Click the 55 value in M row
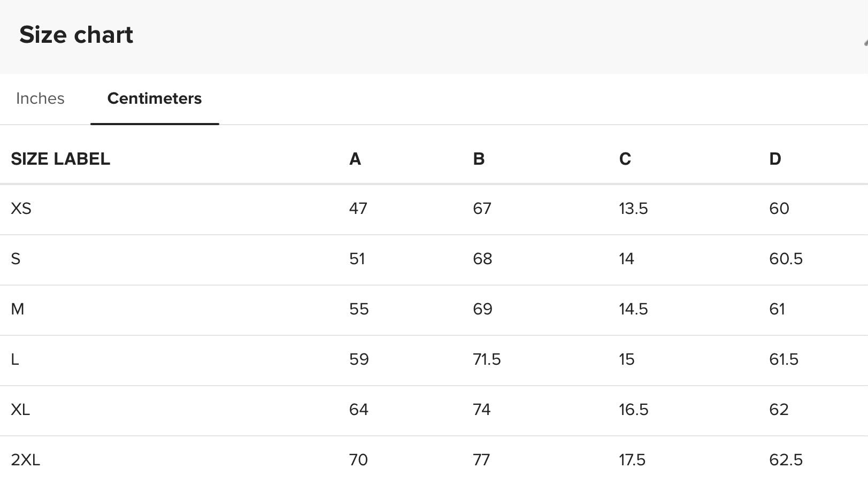Screen dimensions: 868x484 pos(359,309)
